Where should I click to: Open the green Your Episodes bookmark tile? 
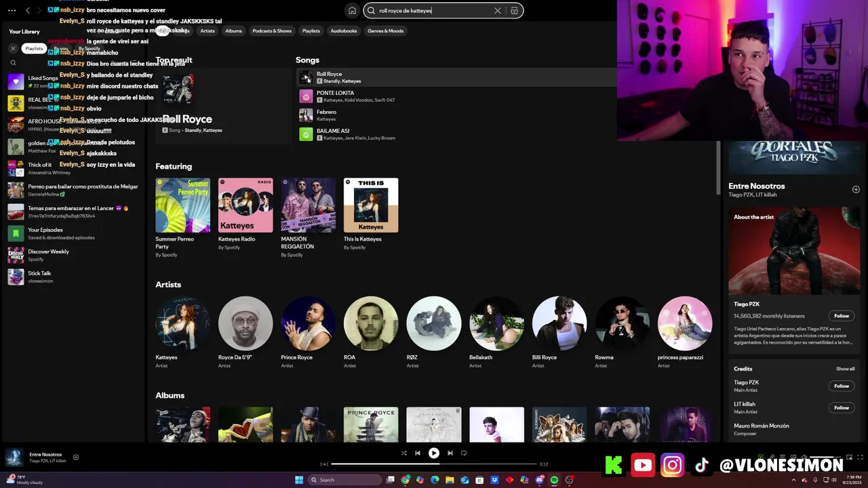tap(16, 233)
